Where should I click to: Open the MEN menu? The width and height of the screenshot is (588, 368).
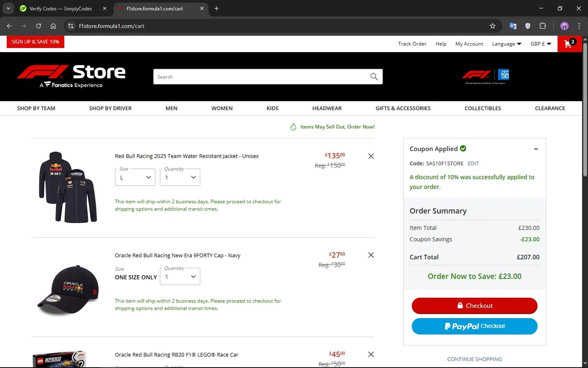point(171,108)
